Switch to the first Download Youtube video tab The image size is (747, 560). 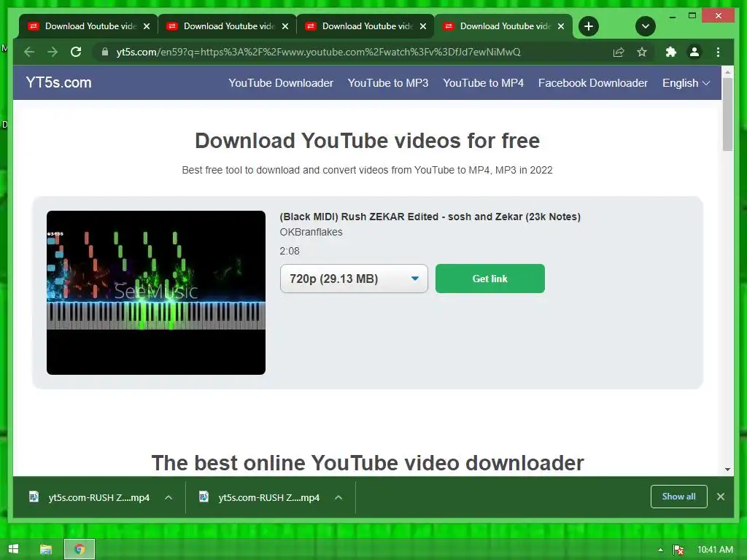88,26
